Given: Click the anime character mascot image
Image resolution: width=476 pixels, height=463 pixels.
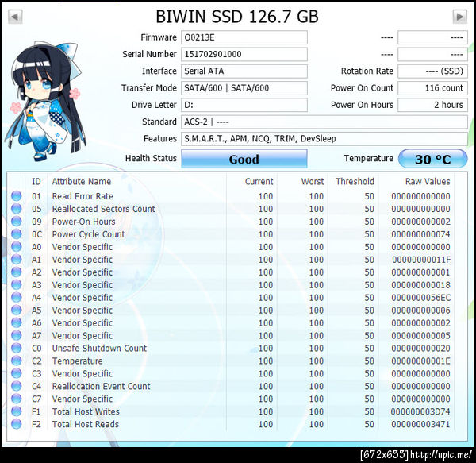Looking at the screenshot, I should coord(45,102).
